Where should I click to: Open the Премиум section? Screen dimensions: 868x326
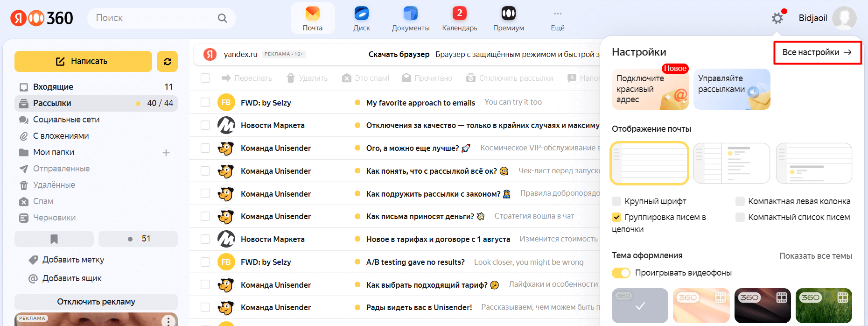click(509, 19)
